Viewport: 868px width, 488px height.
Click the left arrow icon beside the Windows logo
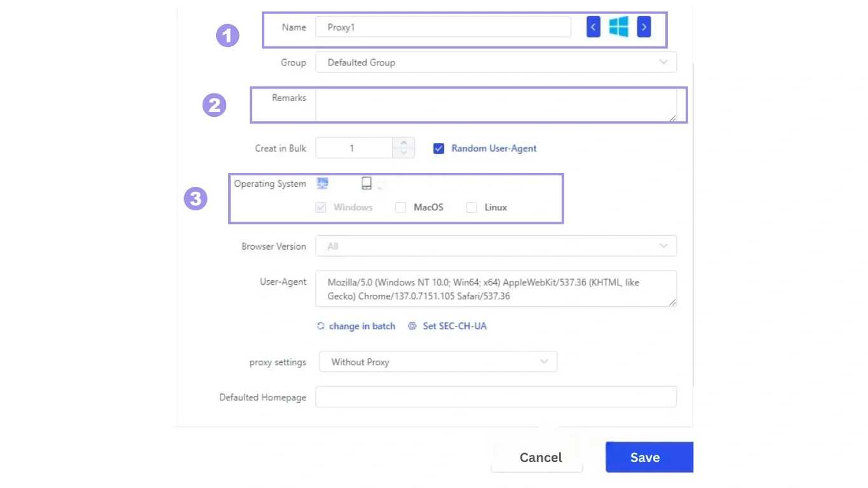593,27
